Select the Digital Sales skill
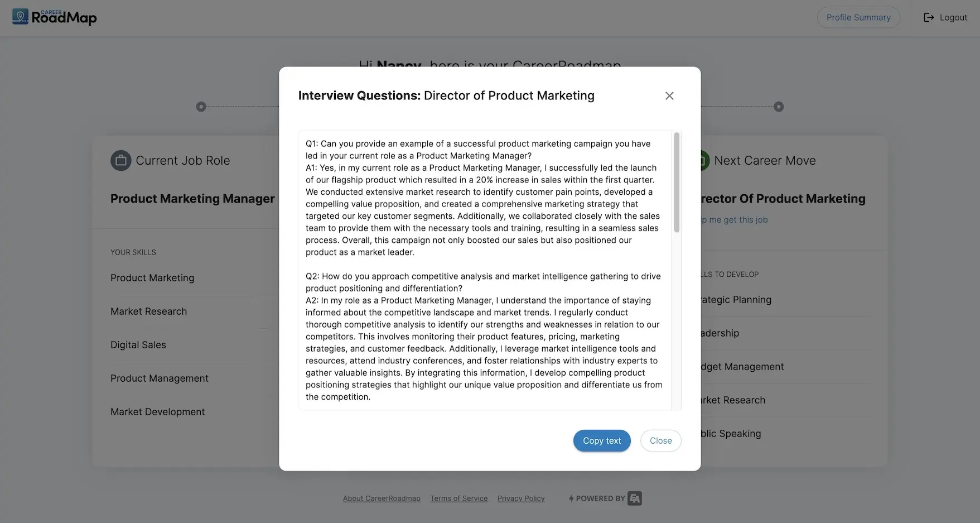Viewport: 980px width, 523px height. [138, 345]
